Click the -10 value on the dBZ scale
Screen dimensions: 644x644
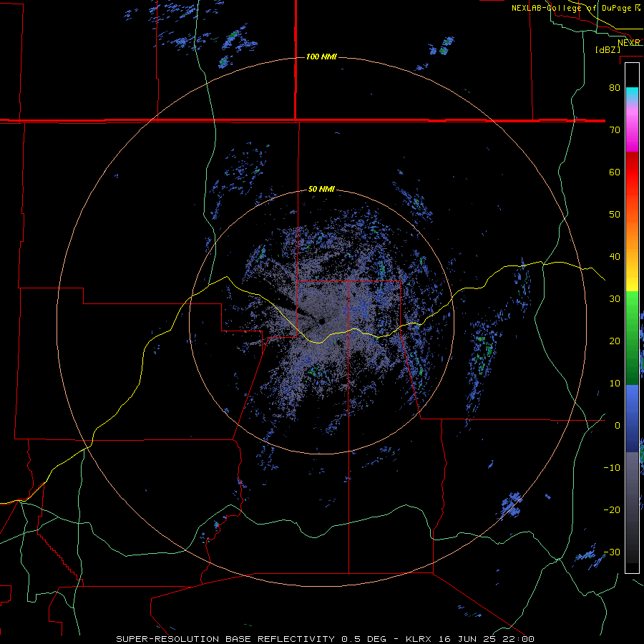[x=612, y=468]
